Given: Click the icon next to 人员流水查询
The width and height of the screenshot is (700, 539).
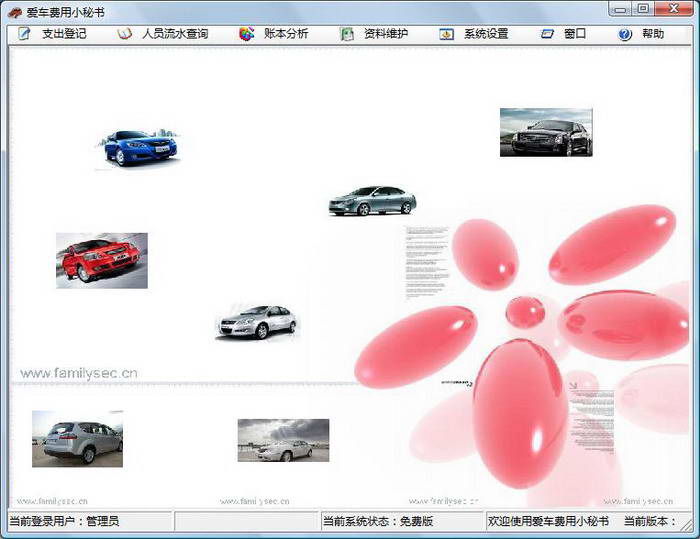Looking at the screenshot, I should pyautogui.click(x=125, y=34).
